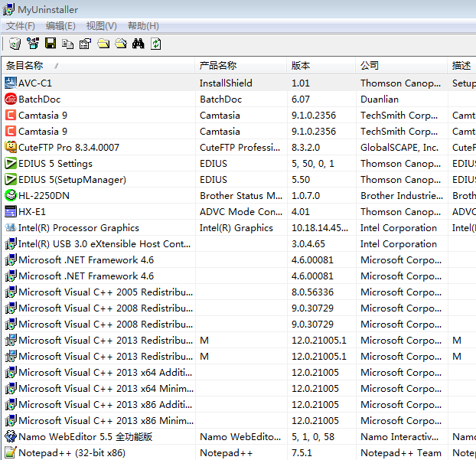Click the InstallShield product name cell

(x=226, y=83)
